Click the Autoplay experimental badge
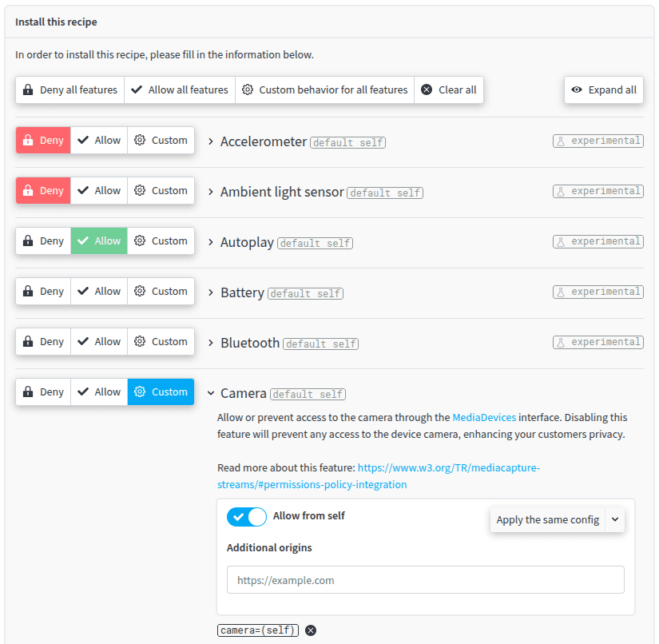 (x=598, y=242)
